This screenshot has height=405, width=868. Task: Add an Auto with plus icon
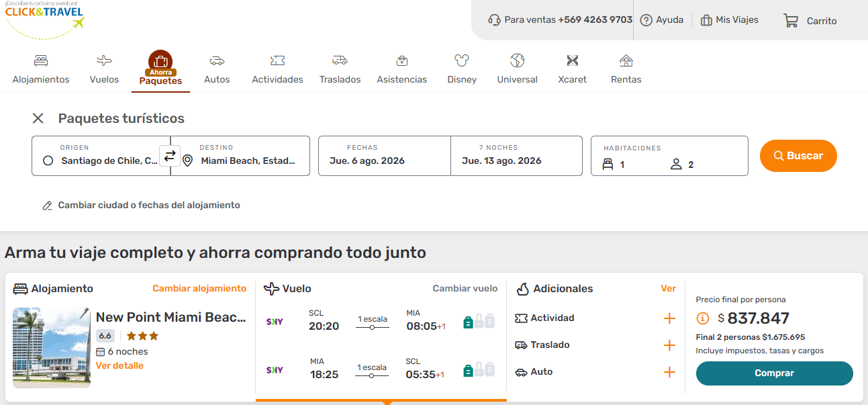(x=669, y=372)
